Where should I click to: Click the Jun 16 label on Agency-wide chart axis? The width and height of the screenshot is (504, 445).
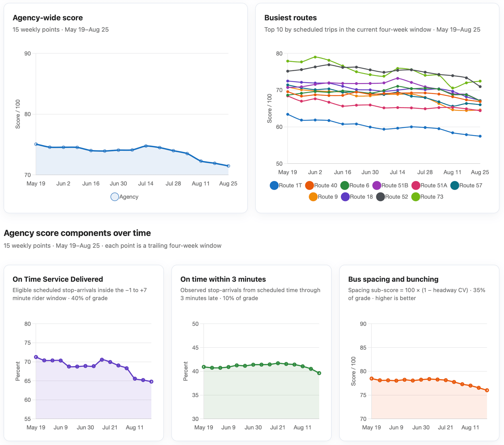[x=91, y=184]
